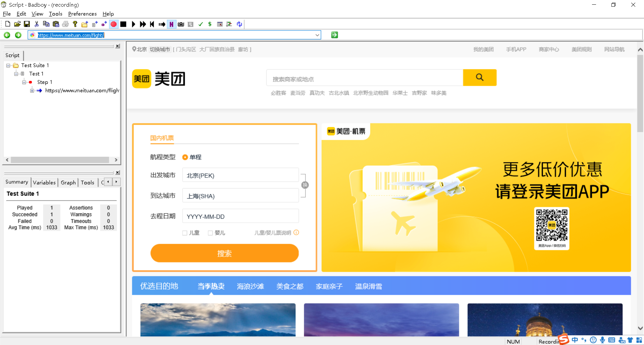
Task: Stop playback using the black square icon
Action: coord(123,24)
